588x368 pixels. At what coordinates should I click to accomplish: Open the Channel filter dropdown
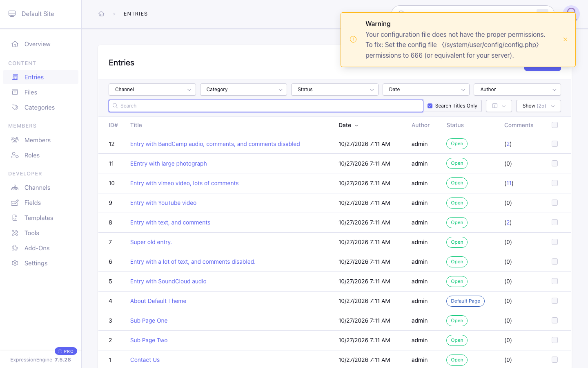(152, 90)
